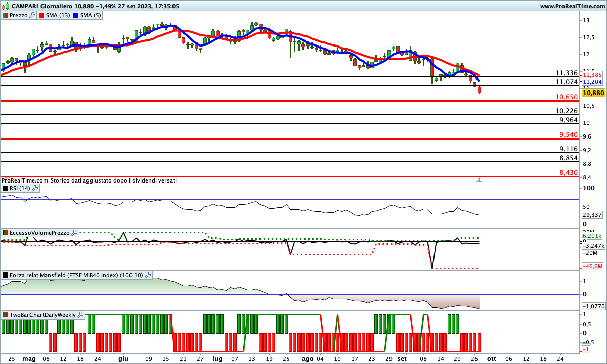Click the green volume value tag 6,201k
607x364 pixels.
[592, 236]
